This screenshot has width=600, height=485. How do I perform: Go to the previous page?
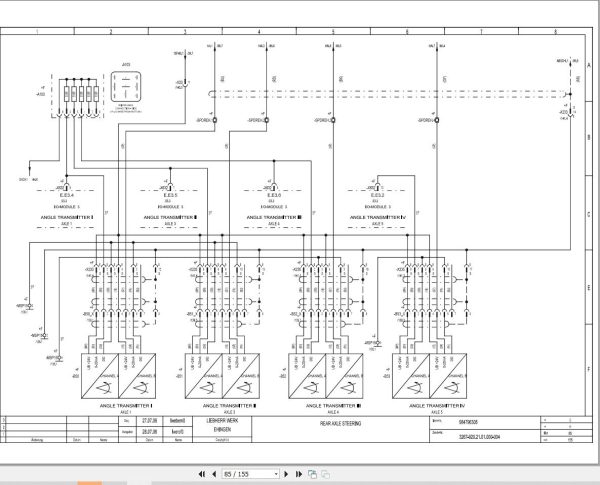pos(214,474)
